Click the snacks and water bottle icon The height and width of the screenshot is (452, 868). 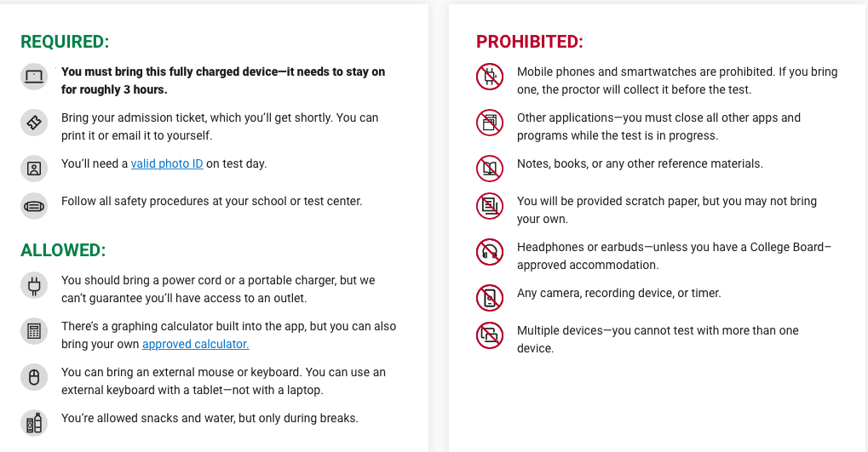pos(34,423)
